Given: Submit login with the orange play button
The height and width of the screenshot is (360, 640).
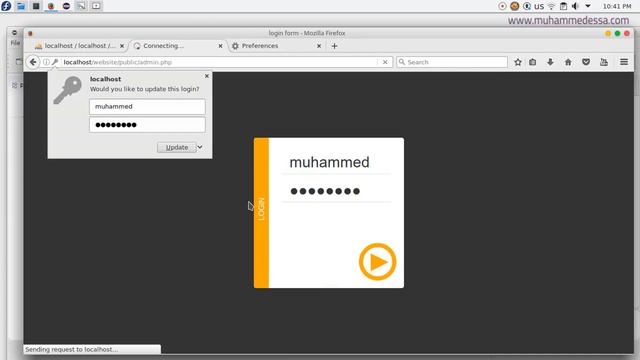Looking at the screenshot, I should (378, 262).
